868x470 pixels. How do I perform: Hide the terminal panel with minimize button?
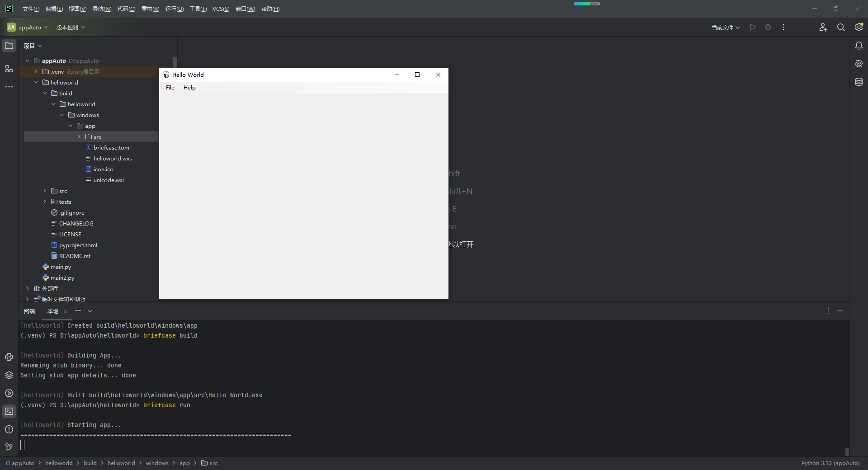tap(840, 311)
